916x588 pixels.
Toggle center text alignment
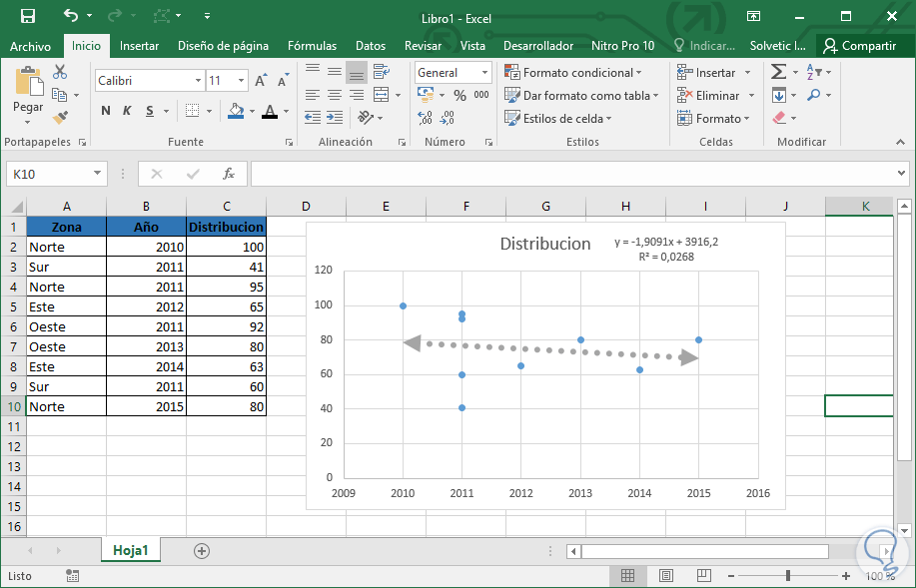tap(334, 95)
